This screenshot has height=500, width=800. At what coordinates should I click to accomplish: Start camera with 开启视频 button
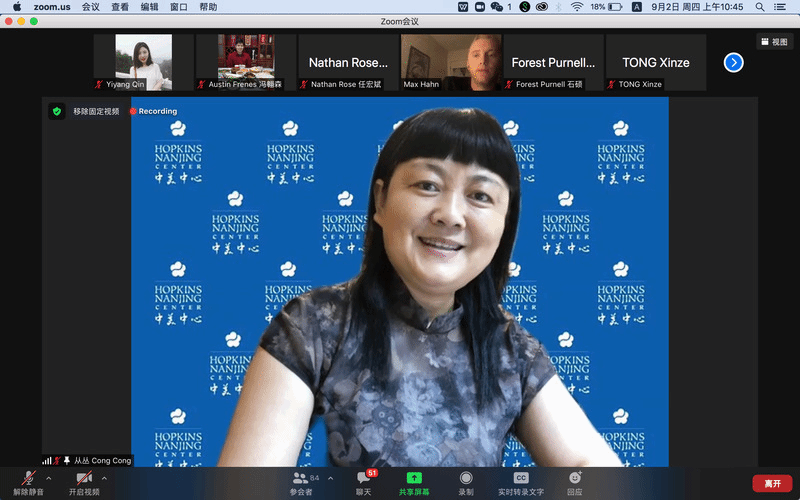(84, 483)
